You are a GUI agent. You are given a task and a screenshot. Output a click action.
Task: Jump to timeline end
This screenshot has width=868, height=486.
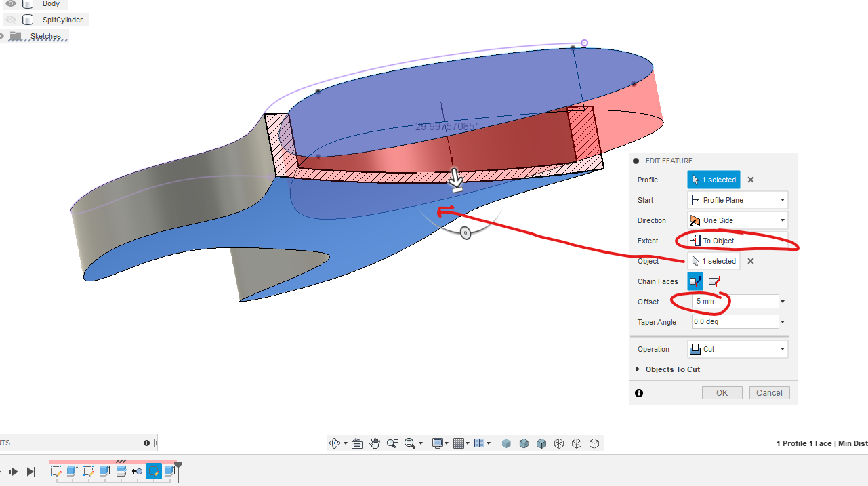click(31, 471)
